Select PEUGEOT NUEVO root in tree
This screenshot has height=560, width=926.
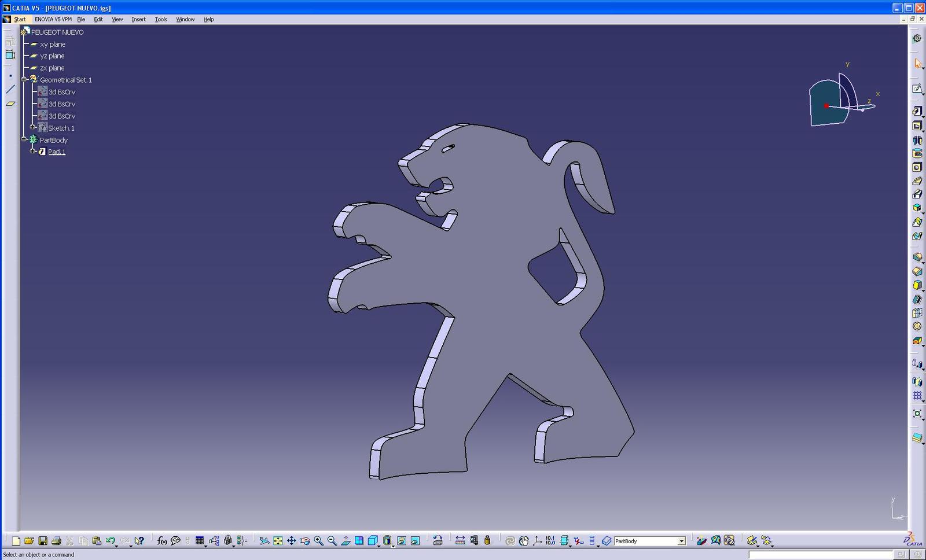[57, 32]
